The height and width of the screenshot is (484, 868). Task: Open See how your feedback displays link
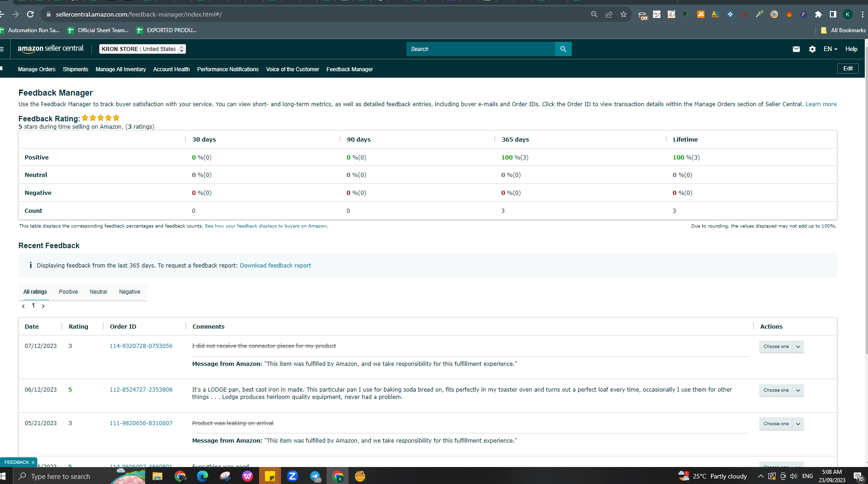pyautogui.click(x=265, y=226)
